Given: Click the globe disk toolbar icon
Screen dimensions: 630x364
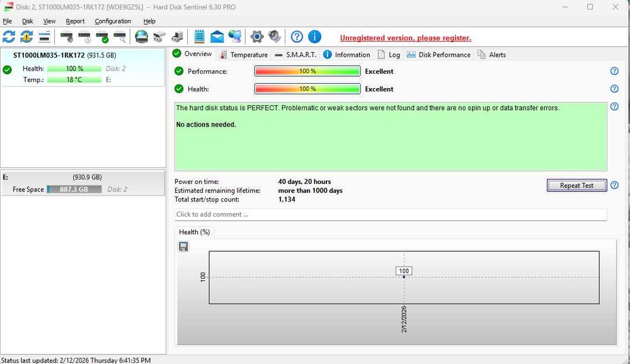Looking at the screenshot, I should 141,37.
